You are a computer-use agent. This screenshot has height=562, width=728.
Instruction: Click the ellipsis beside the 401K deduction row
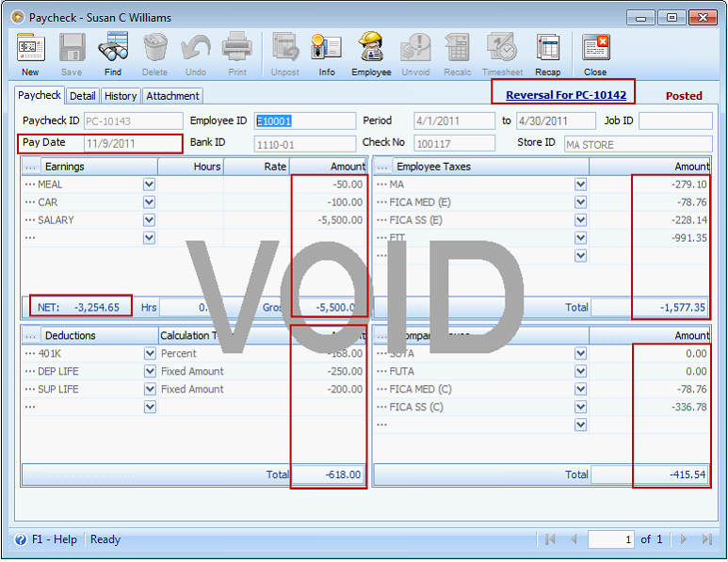(30, 353)
